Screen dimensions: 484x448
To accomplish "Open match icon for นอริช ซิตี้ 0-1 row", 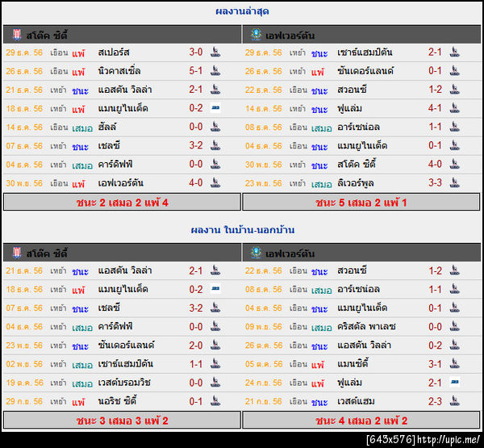I will (x=215, y=401).
